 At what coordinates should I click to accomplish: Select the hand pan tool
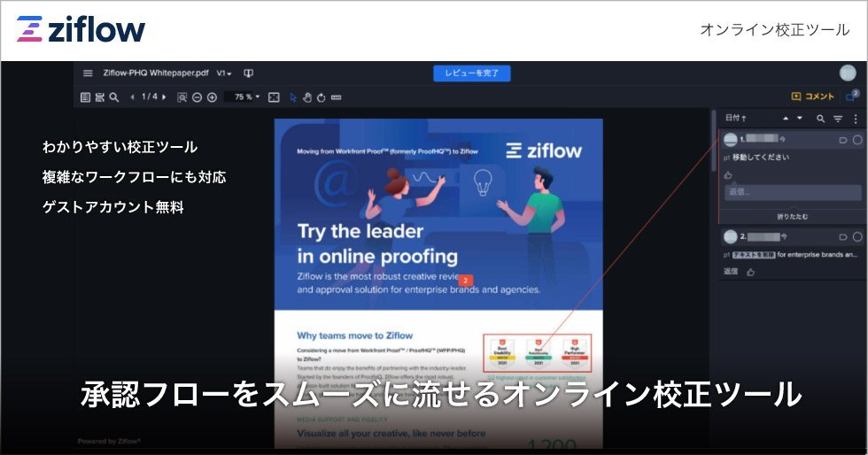pos(307,97)
